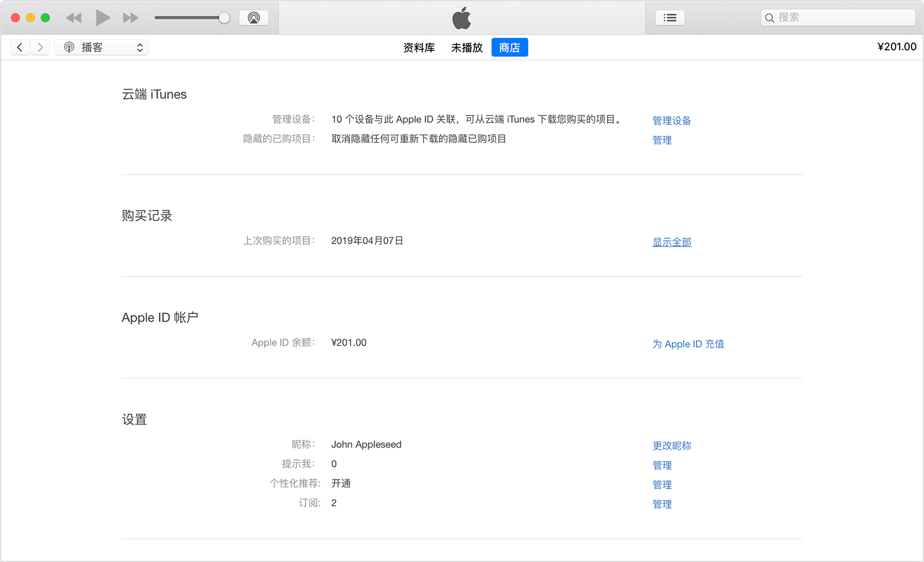The image size is (924, 562).
Task: Switch to the 资料库 tab
Action: tap(419, 47)
